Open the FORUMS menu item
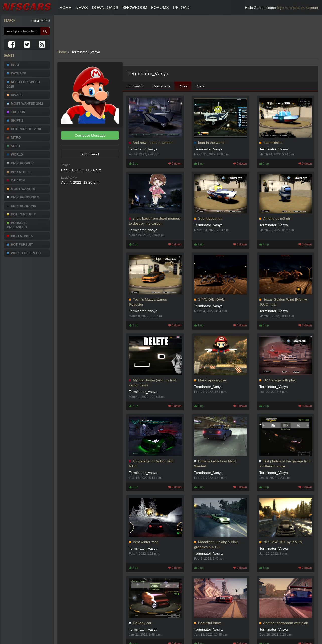The image size is (322, 644). point(160,8)
